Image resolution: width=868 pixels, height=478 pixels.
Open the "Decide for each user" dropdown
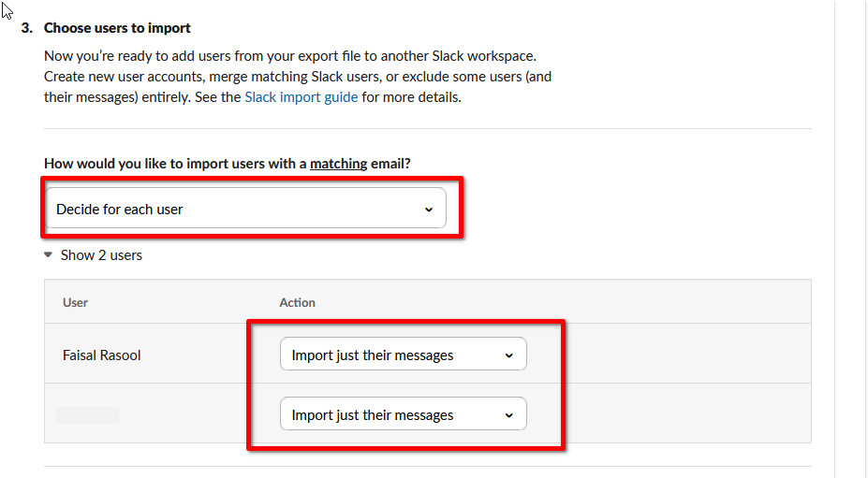coord(245,209)
